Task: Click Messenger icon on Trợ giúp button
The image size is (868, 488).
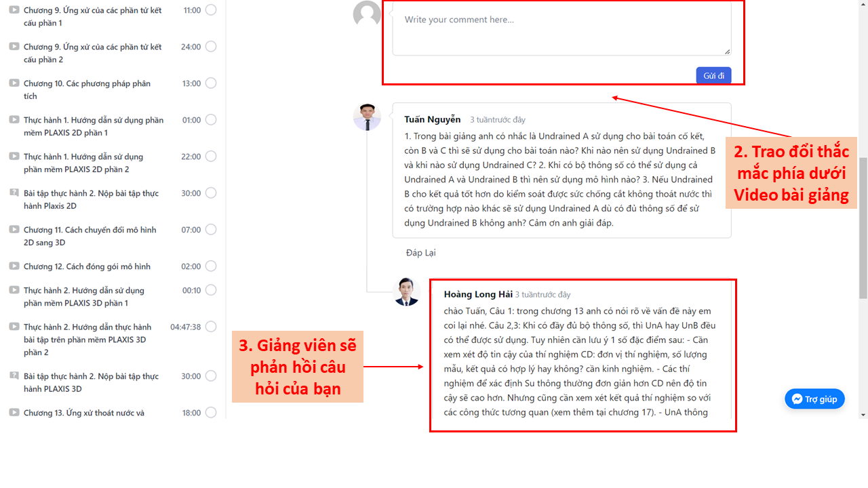Action: [x=797, y=399]
